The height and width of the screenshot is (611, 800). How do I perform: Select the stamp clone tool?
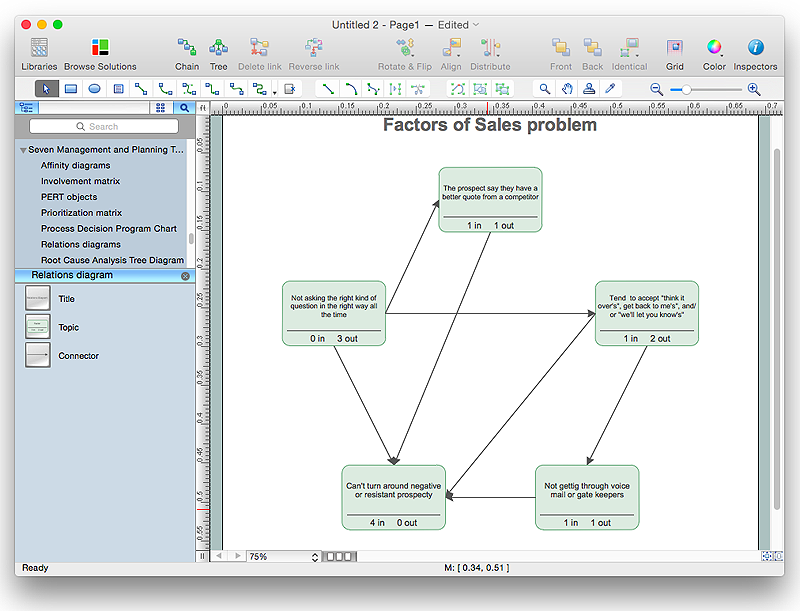[x=589, y=89]
